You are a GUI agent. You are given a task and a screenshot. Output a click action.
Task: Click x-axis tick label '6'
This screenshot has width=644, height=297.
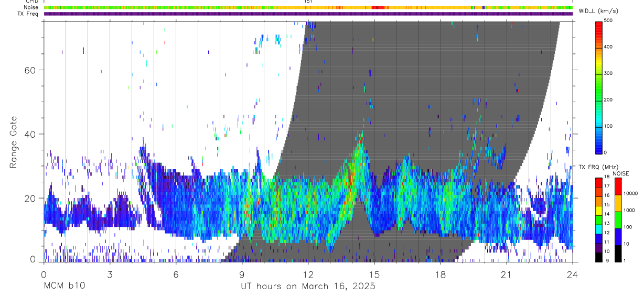(x=176, y=274)
